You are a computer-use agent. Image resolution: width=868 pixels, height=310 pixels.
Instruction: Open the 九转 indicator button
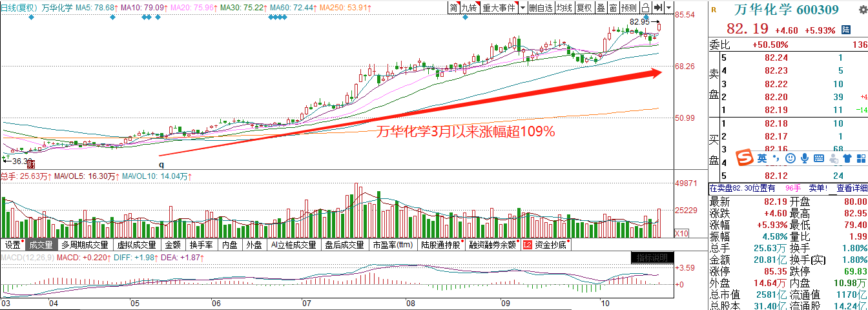tap(470, 8)
